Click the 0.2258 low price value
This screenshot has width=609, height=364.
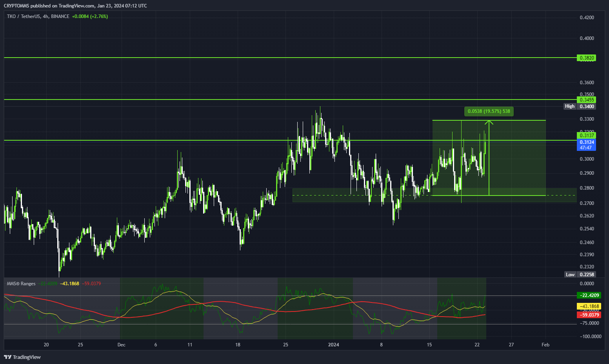click(x=587, y=275)
